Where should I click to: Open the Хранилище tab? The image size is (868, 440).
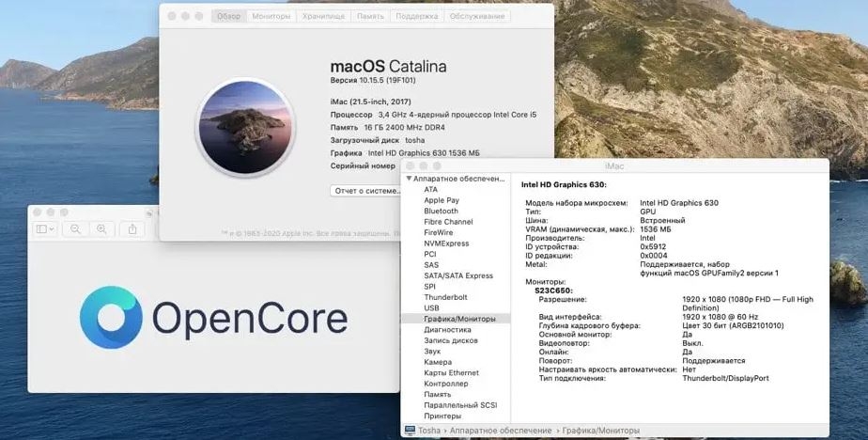pyautogui.click(x=323, y=16)
